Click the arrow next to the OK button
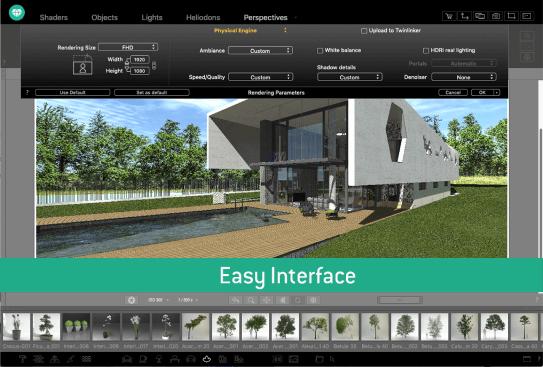The width and height of the screenshot is (543, 367). click(x=496, y=92)
